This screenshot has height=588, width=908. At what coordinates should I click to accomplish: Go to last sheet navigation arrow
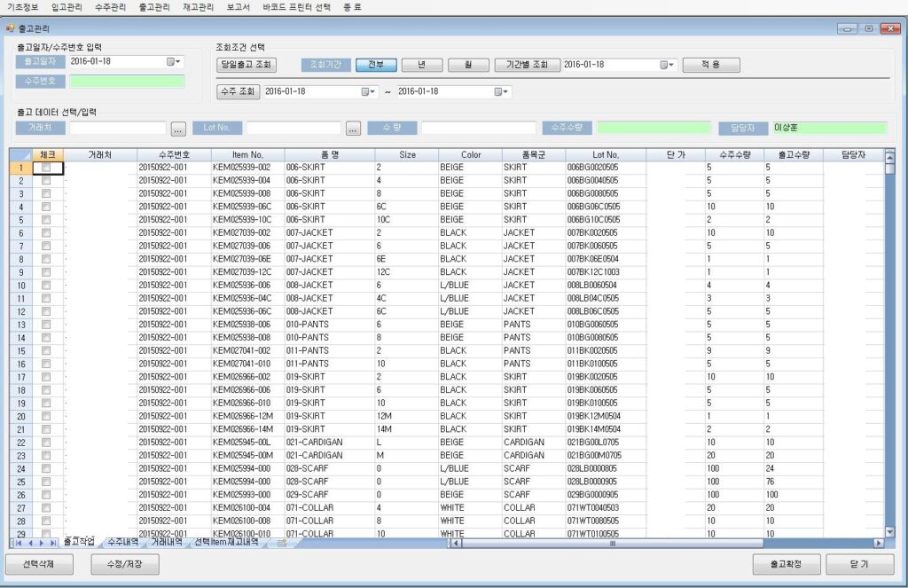point(53,543)
